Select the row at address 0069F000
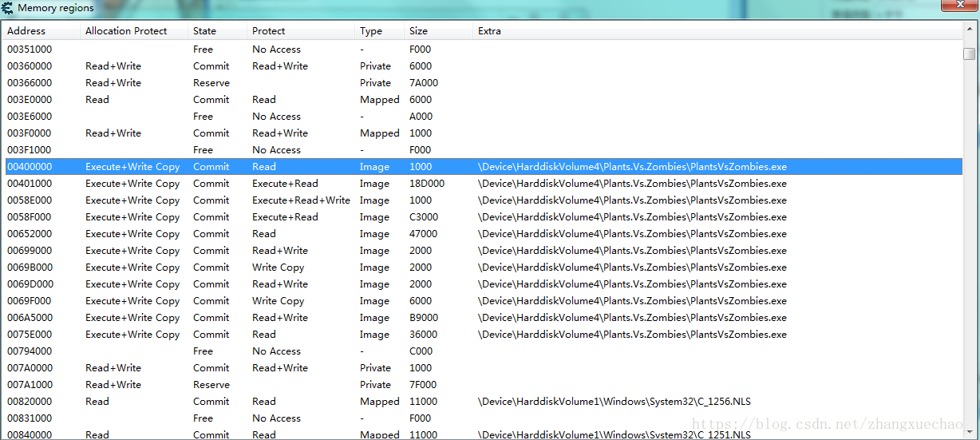The image size is (980, 440). tap(482, 301)
